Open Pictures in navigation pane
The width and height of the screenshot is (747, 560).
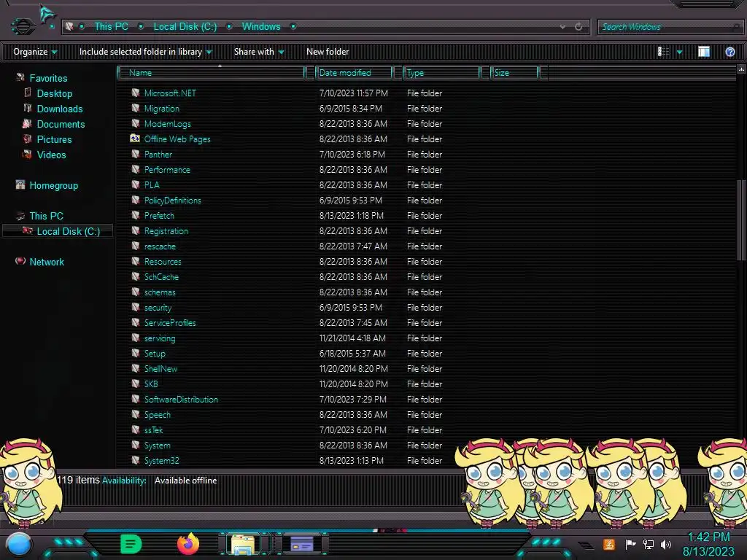click(54, 139)
